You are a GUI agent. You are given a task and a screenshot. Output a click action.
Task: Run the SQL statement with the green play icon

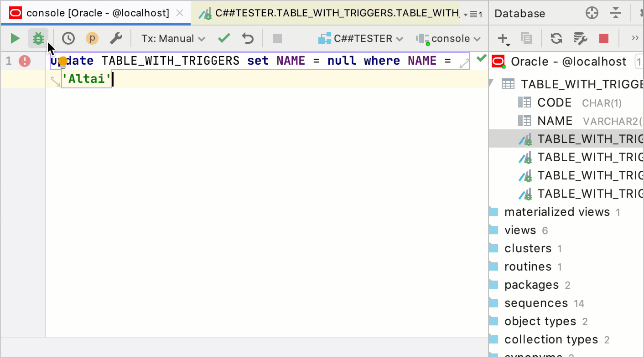click(x=14, y=38)
